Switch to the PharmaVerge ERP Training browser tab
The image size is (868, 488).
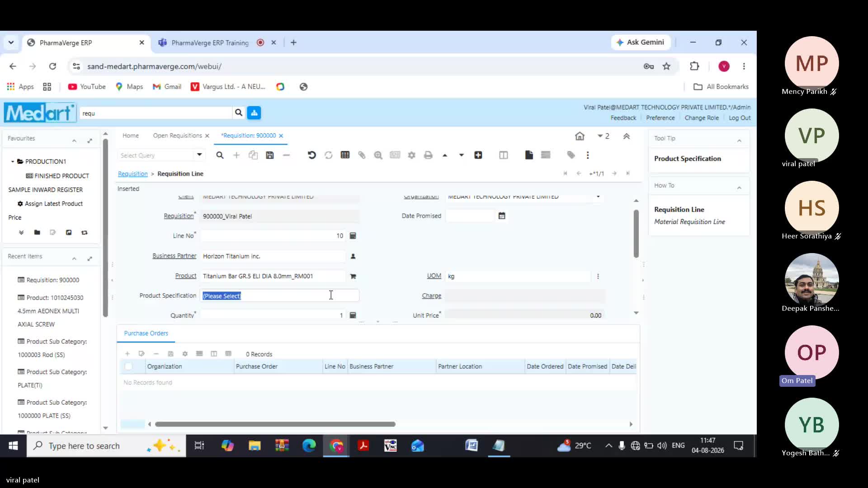(x=210, y=42)
